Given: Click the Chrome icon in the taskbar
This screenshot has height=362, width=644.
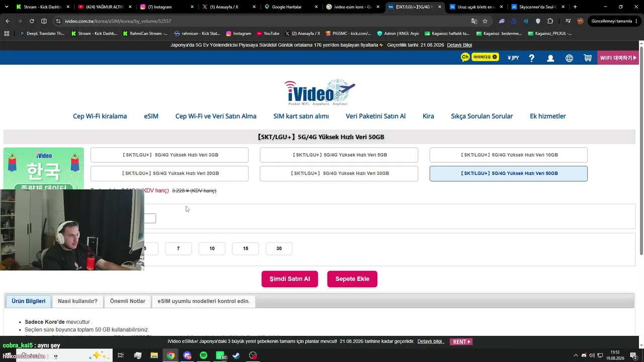Looking at the screenshot, I should pyautogui.click(x=171, y=355).
